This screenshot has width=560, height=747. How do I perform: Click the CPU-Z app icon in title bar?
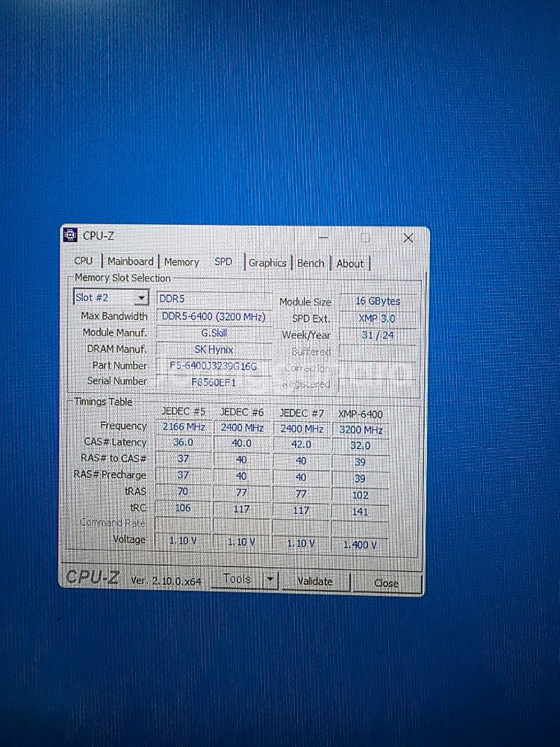click(x=70, y=235)
